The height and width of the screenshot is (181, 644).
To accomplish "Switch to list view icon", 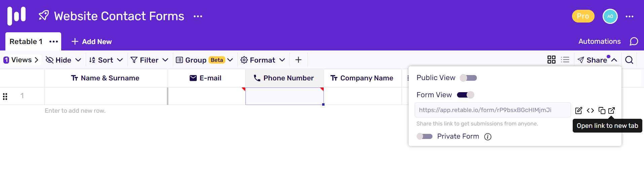I will coord(565,60).
